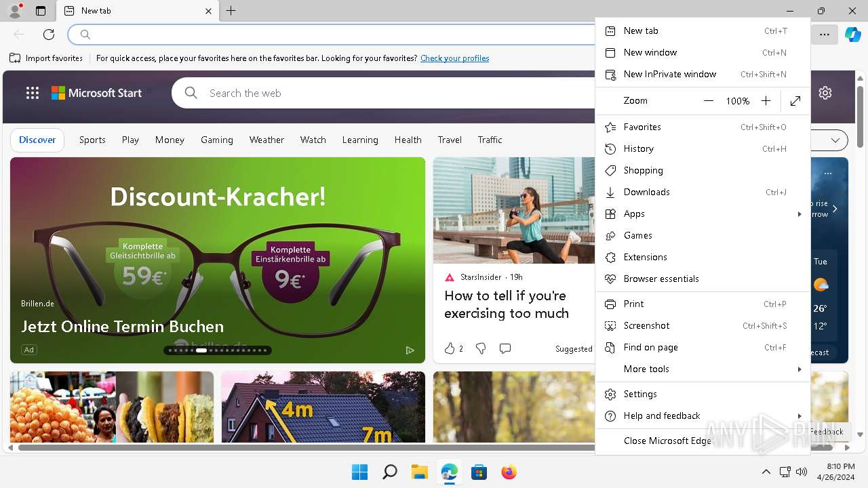Image resolution: width=868 pixels, height=488 pixels.
Task: Open the tab actions menu icon
Action: (41, 11)
